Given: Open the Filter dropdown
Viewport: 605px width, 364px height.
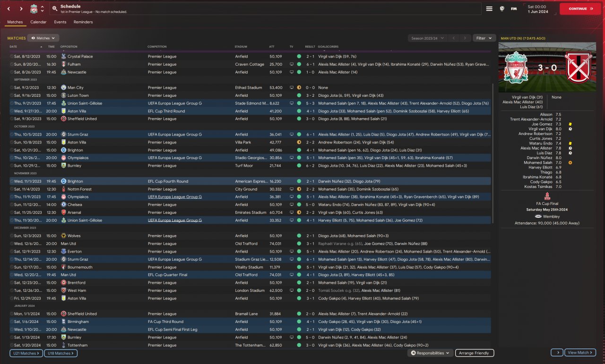Looking at the screenshot, I should click(x=484, y=38).
